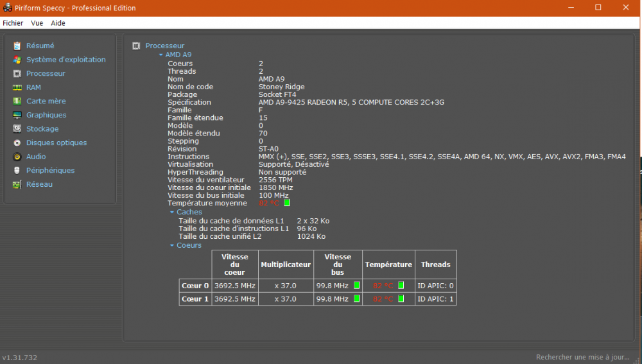This screenshot has width=642, height=364.
Task: Select the Disques optiques disc icon
Action: coord(17,143)
